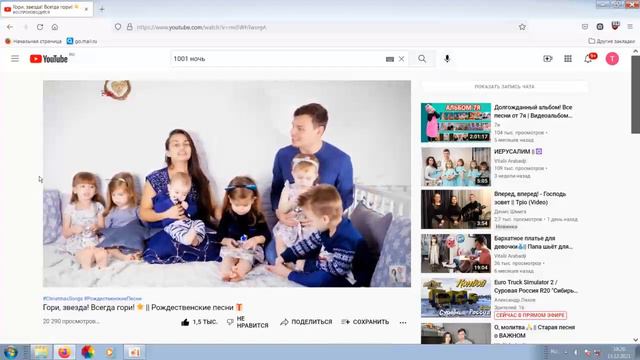Image resolution: width=640 pixels, height=360 pixels.
Task: Save the page to Pocket
Action: [585, 27]
